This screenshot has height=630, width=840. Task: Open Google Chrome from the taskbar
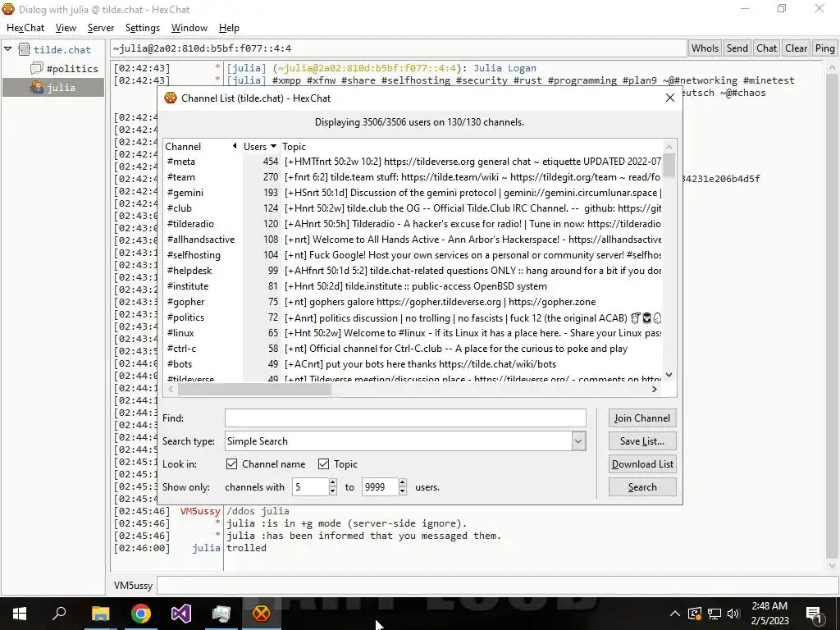[x=140, y=614]
